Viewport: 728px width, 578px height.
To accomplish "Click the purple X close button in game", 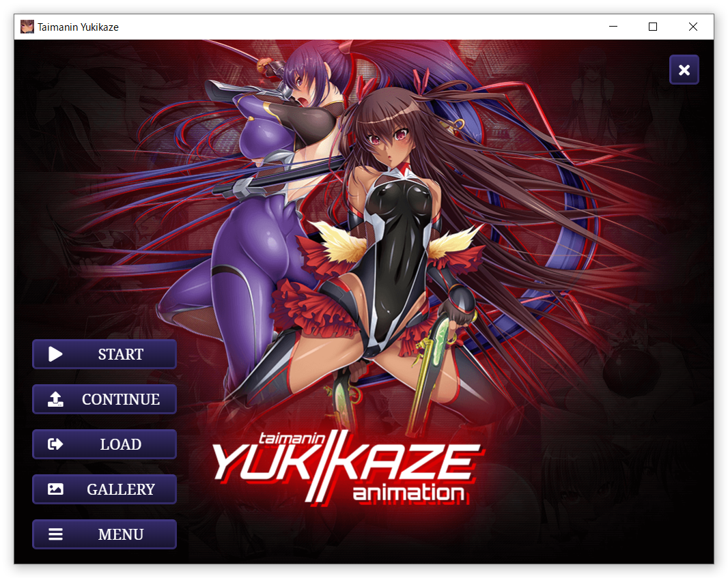I will [x=684, y=70].
